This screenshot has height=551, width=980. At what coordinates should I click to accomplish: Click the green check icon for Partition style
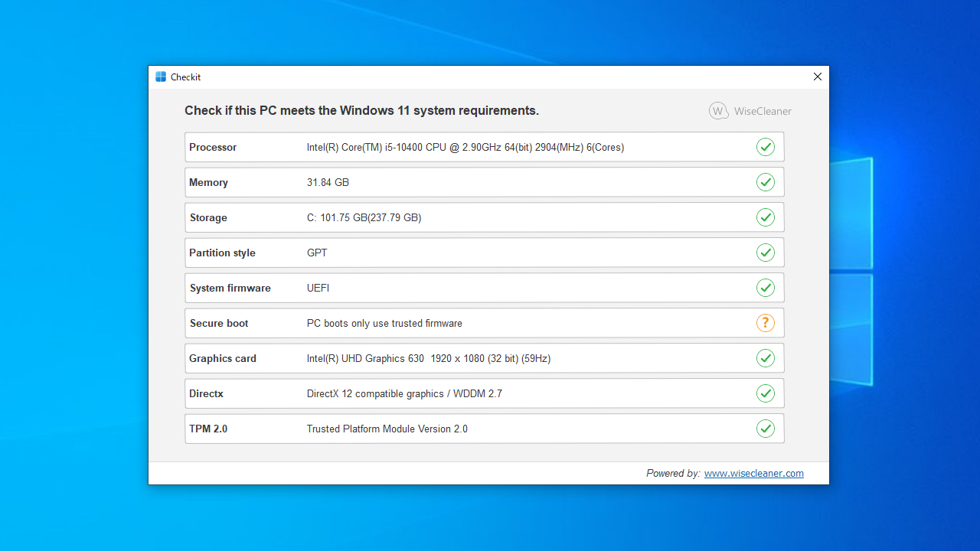(x=765, y=253)
